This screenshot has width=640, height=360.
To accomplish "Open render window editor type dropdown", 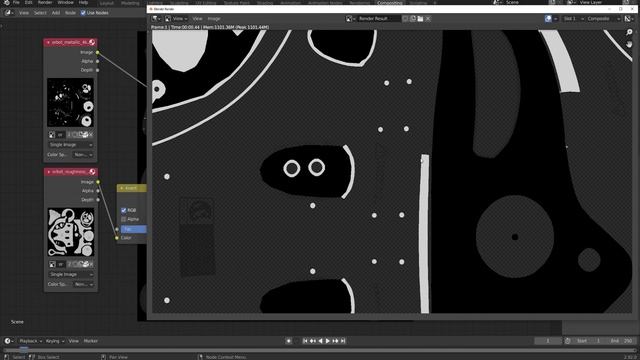I will (157, 19).
